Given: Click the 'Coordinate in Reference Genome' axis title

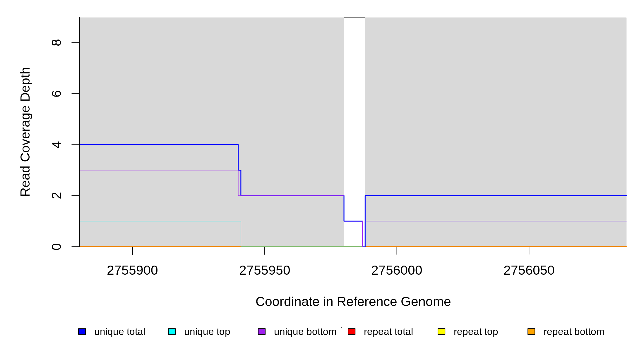Looking at the screenshot, I should coord(353,302).
